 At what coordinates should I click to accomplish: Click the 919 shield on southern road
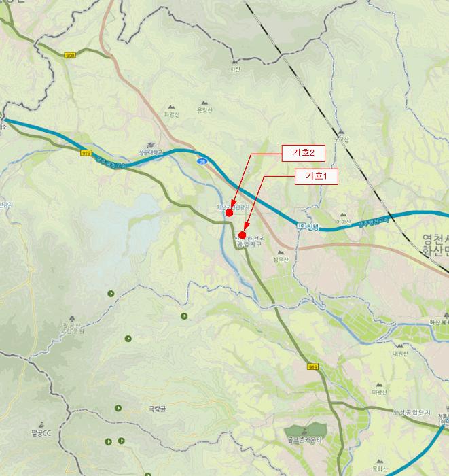pyautogui.click(x=312, y=367)
